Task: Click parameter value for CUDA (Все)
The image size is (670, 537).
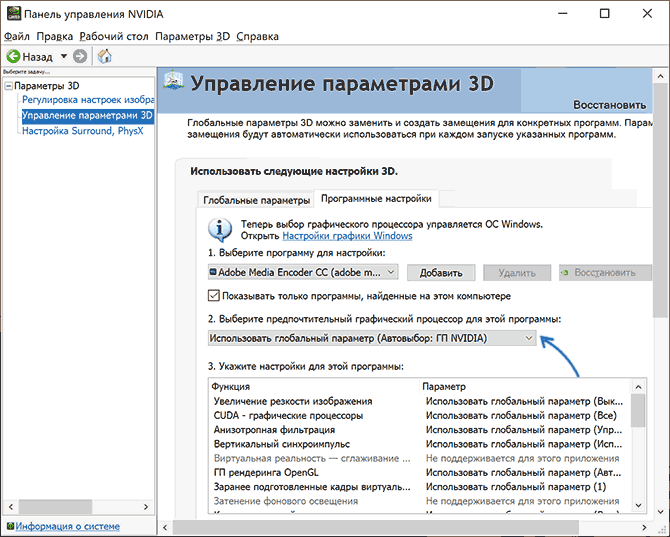Action: 521,415
